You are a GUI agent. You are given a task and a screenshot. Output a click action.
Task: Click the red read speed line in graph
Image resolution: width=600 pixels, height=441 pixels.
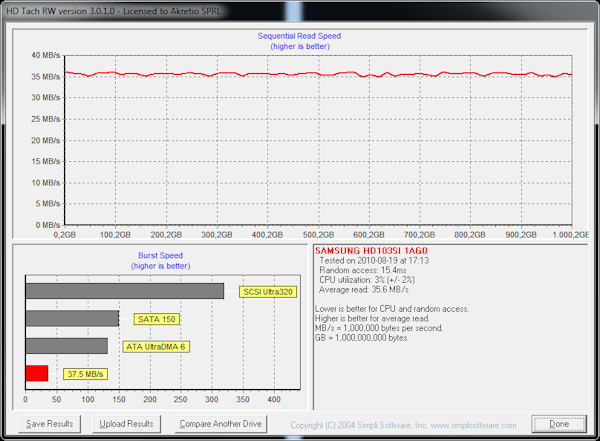pyautogui.click(x=300, y=73)
